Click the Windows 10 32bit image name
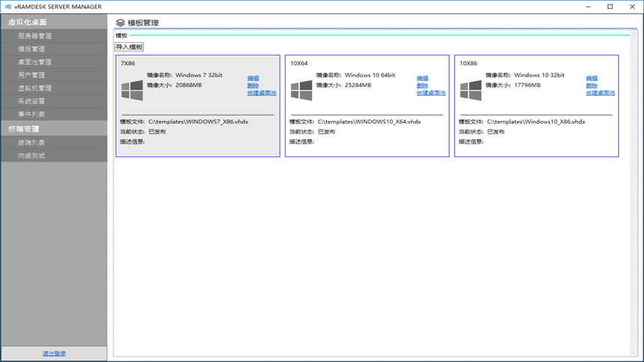 pos(540,75)
